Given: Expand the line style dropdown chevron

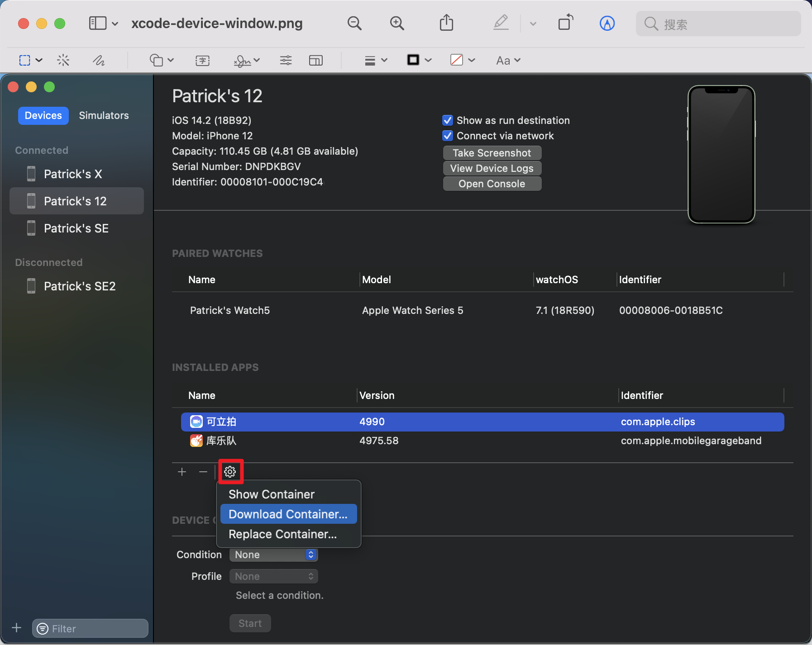Looking at the screenshot, I should [x=384, y=60].
